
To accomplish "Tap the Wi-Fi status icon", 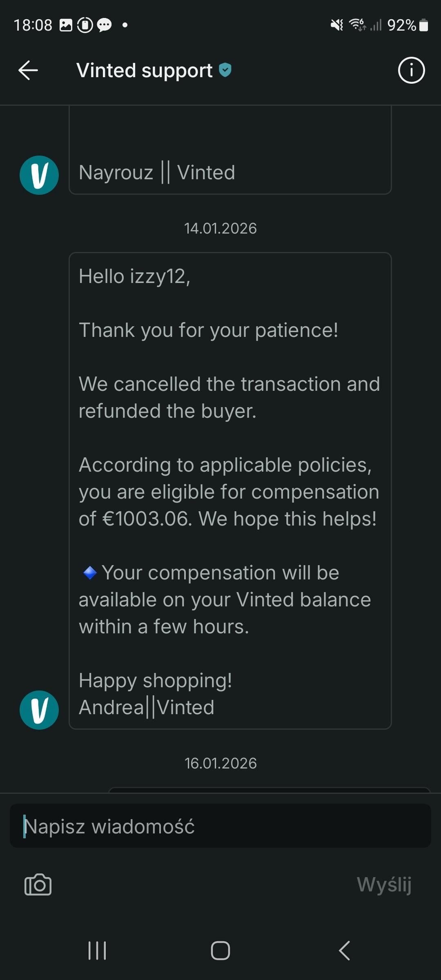I will pyautogui.click(x=357, y=25).
